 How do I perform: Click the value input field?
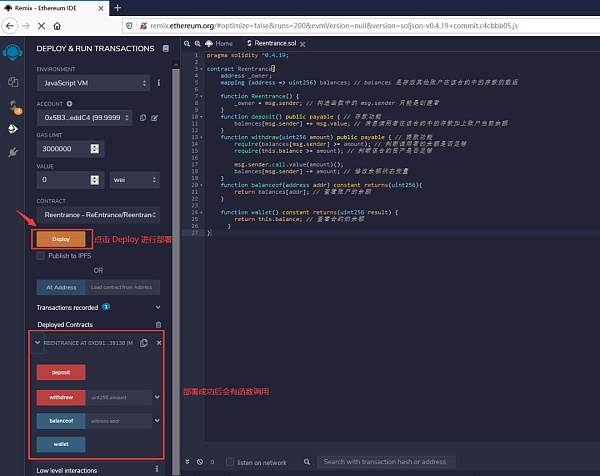tap(70, 180)
